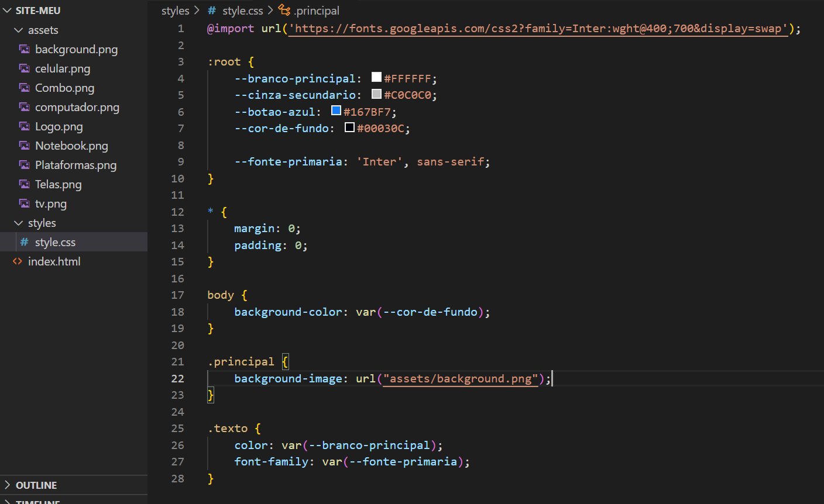Select Logo.png in the explorer
824x504 pixels.
click(59, 126)
